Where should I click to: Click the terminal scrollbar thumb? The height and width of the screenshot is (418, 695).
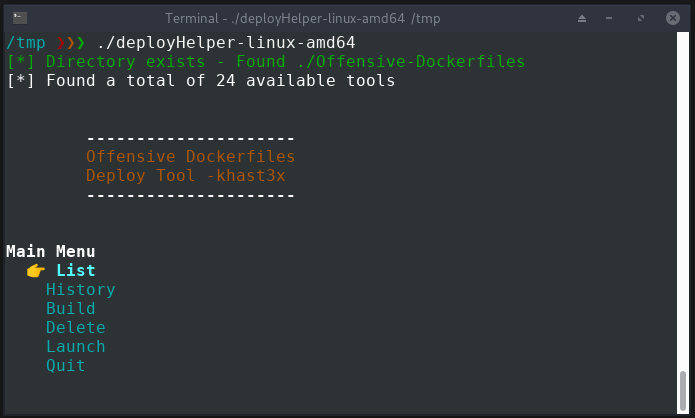point(683,392)
